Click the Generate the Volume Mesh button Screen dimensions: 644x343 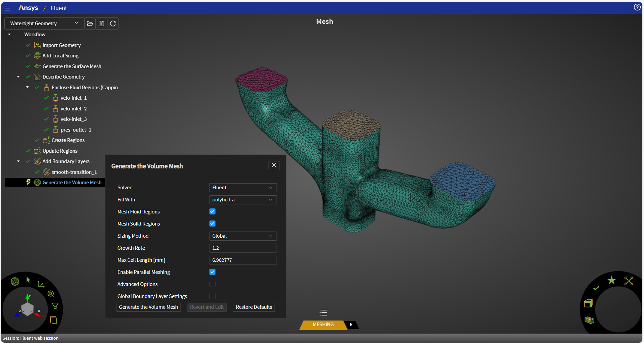click(x=148, y=307)
